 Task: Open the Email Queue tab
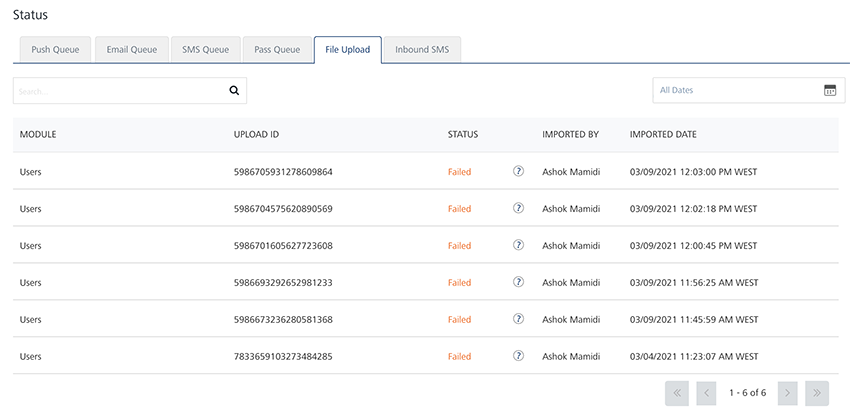(x=132, y=50)
